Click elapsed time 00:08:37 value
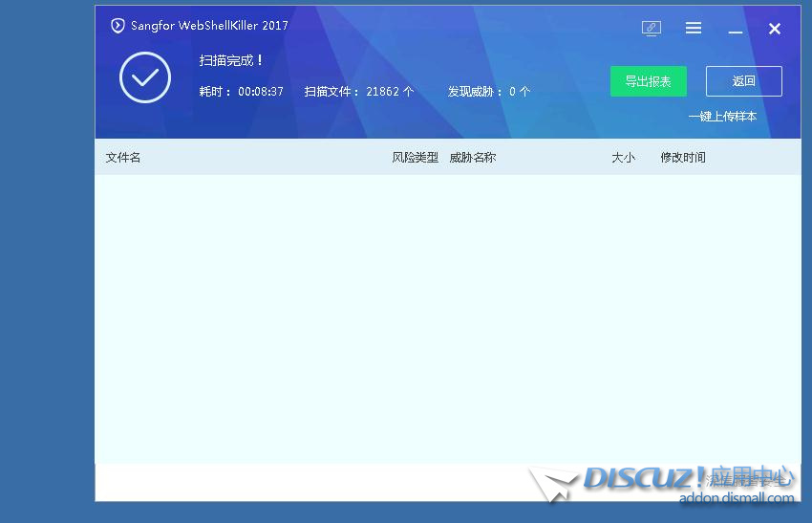The height and width of the screenshot is (523, 812). click(x=261, y=91)
